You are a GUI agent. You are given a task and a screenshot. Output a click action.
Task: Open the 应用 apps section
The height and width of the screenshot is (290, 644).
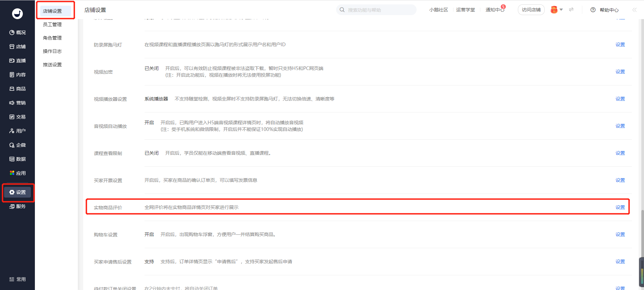[x=17, y=173]
